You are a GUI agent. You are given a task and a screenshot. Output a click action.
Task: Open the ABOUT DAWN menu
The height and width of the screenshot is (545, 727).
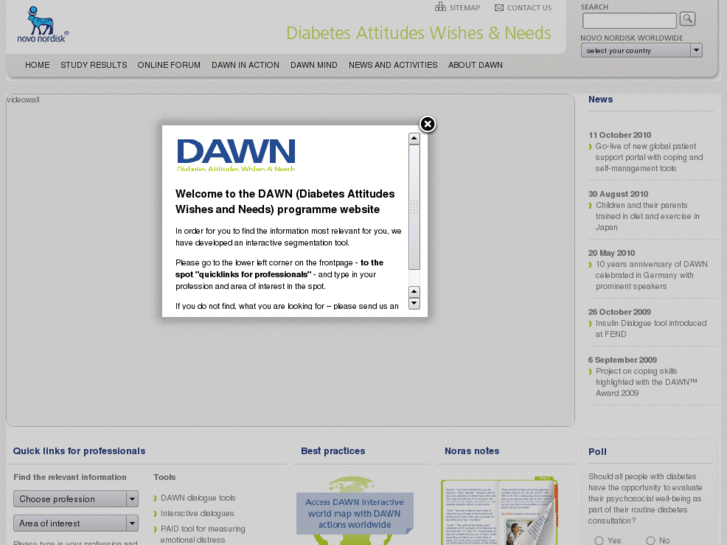475,65
